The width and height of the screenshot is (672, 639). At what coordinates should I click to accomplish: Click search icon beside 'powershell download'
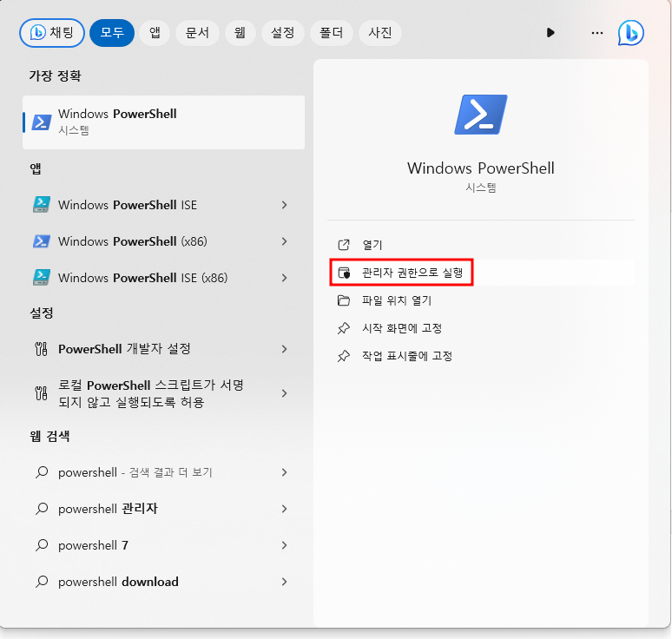click(x=42, y=582)
